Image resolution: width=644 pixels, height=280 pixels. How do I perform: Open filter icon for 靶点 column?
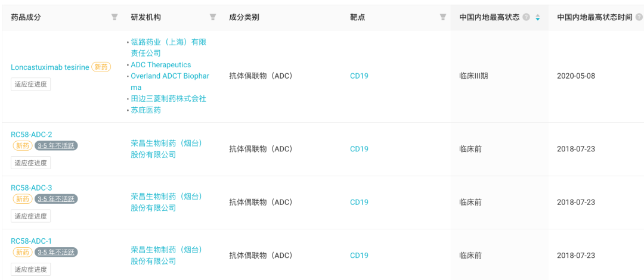click(442, 17)
